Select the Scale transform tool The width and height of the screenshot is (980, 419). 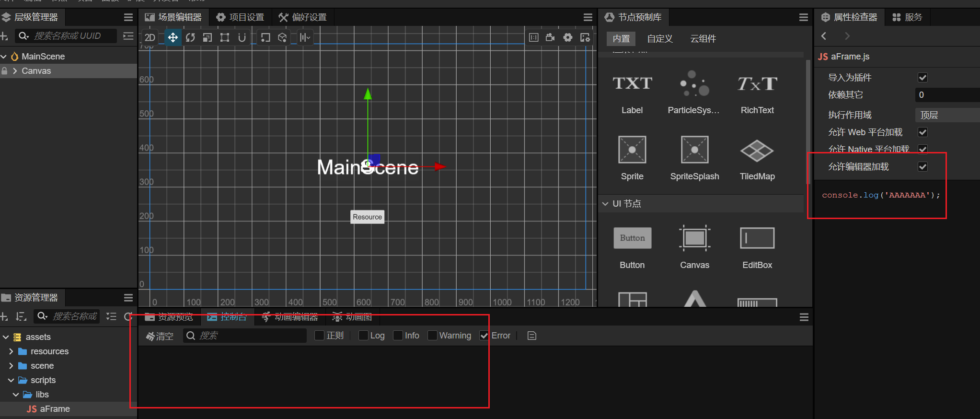pyautogui.click(x=208, y=37)
